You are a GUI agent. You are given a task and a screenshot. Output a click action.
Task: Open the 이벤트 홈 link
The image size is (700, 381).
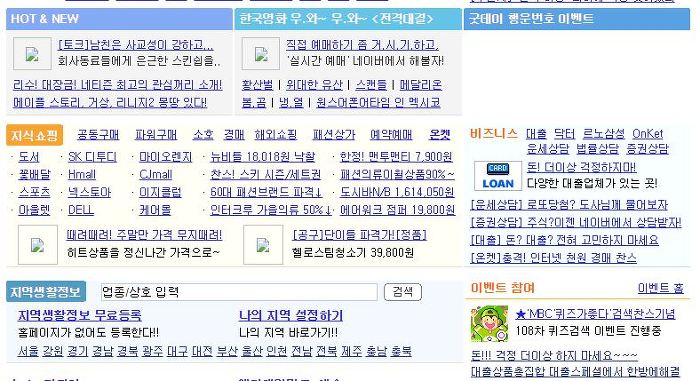(660, 289)
